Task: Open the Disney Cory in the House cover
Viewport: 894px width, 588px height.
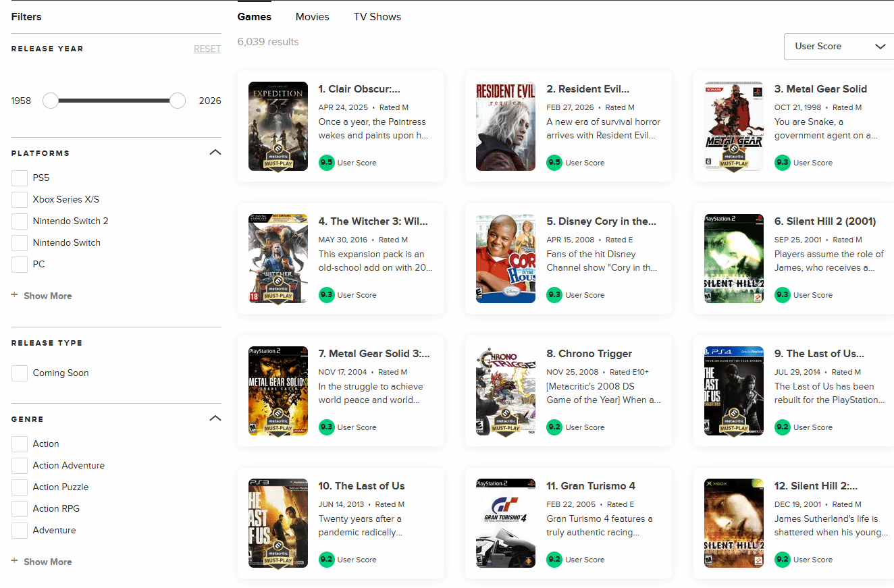Action: 506,259
